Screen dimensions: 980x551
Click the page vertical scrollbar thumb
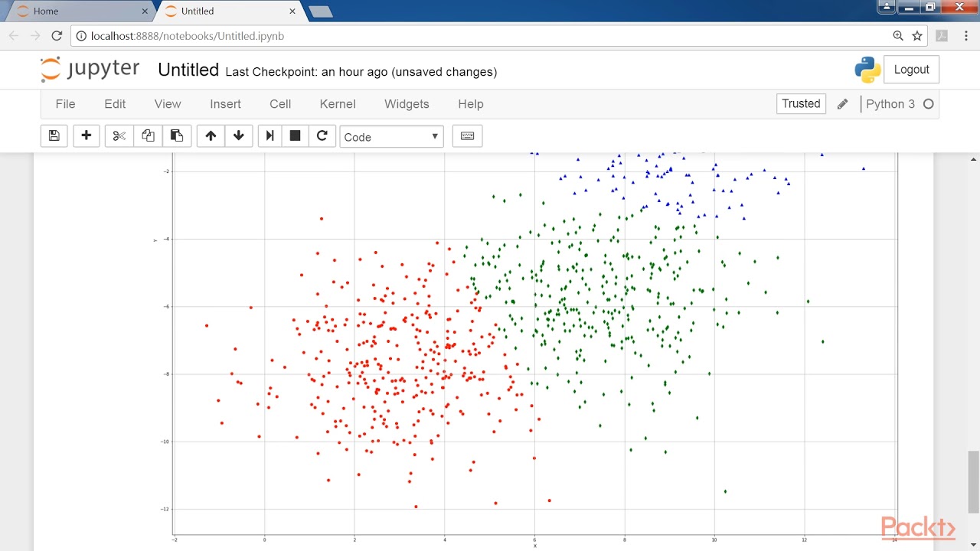coord(973,482)
